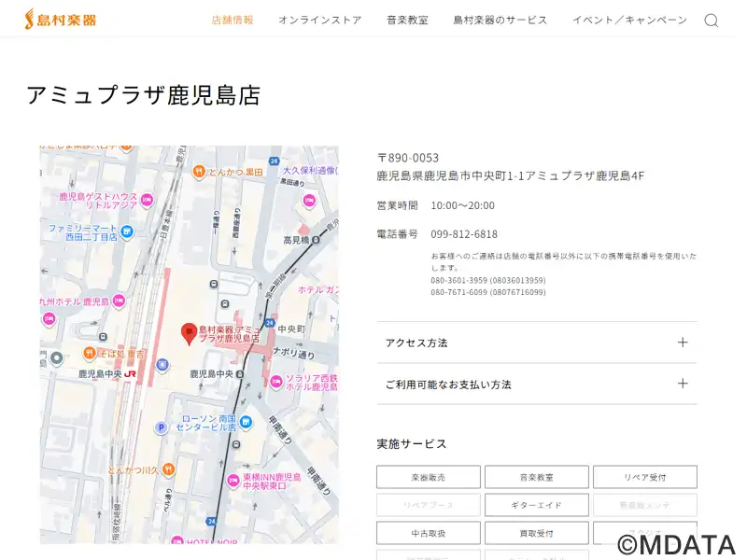The width and height of the screenshot is (747, 560).
Task: Click the Shimamura Gakki logo
Action: 60,19
